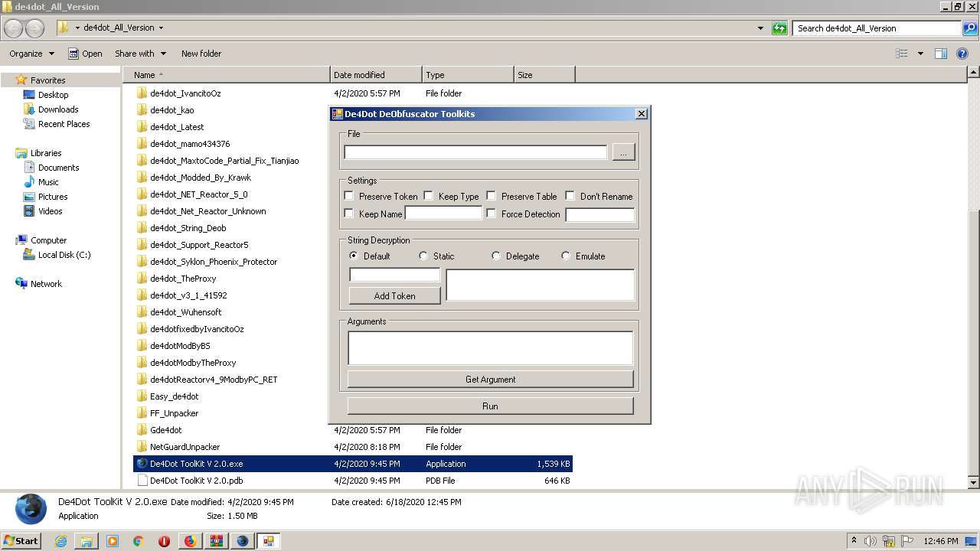Select the Delegate string decryption radio
This screenshot has width=980, height=551.
pyautogui.click(x=496, y=256)
